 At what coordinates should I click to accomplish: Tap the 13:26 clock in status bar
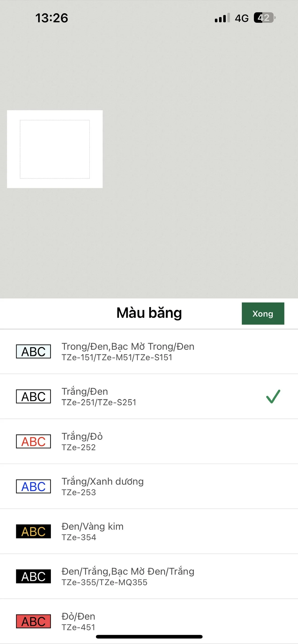(52, 18)
